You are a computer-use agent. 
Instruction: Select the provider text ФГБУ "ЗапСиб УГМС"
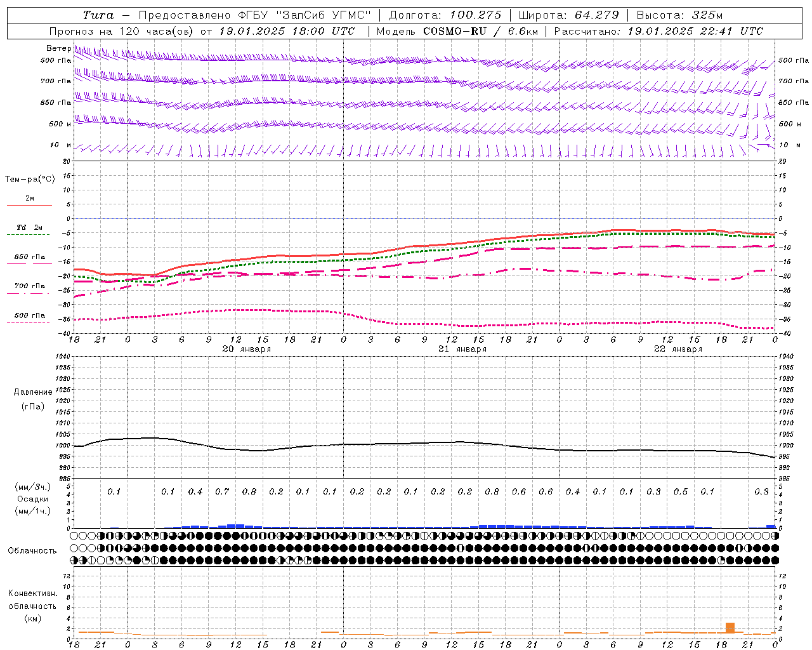pos(304,15)
